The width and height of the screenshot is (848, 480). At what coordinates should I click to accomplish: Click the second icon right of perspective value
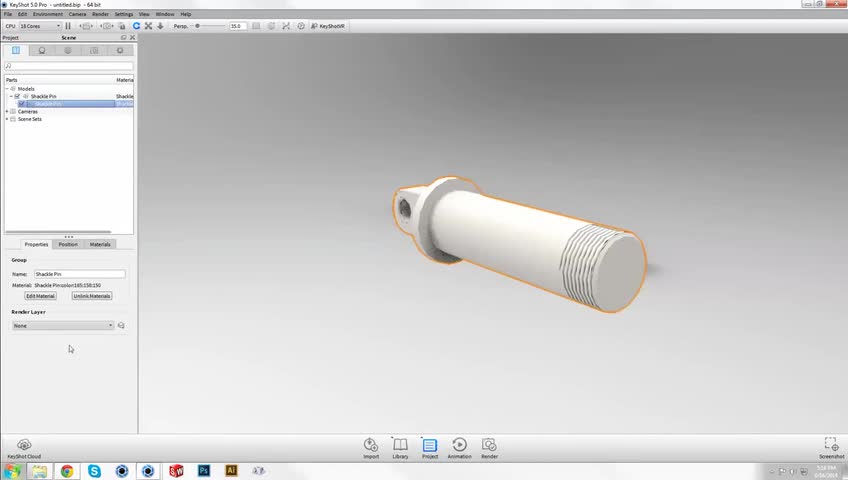click(x=271, y=26)
